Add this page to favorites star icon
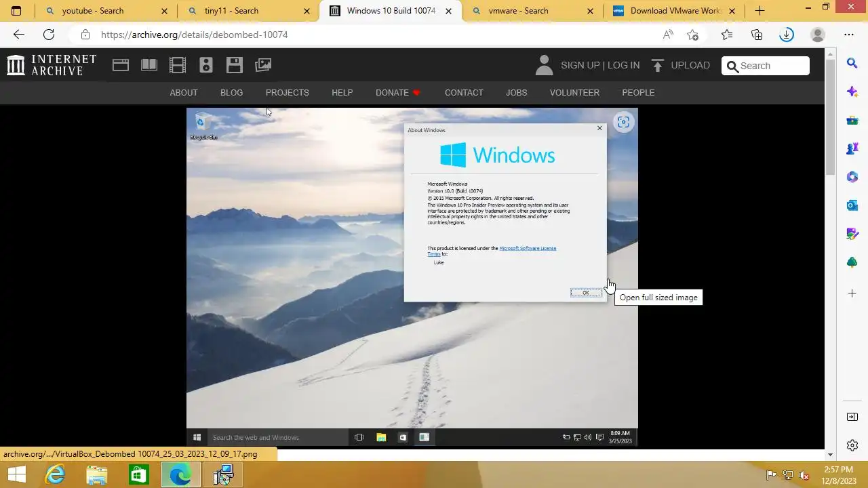 point(692,35)
